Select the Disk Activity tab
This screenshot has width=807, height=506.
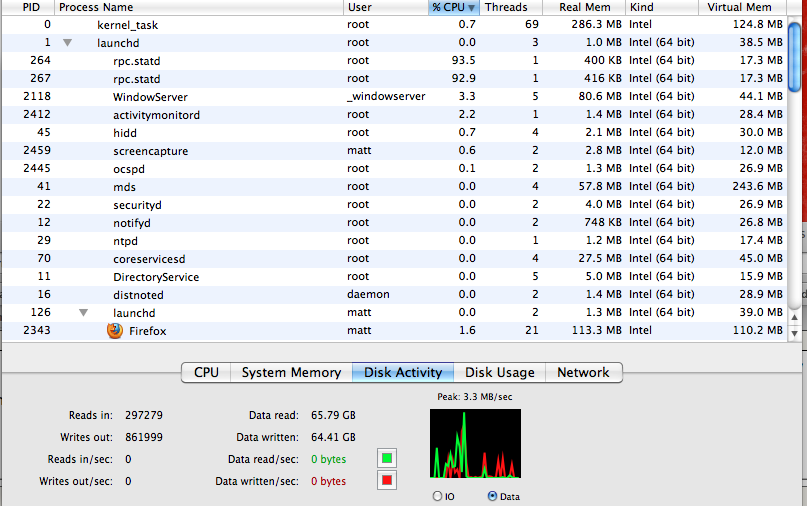tap(403, 372)
